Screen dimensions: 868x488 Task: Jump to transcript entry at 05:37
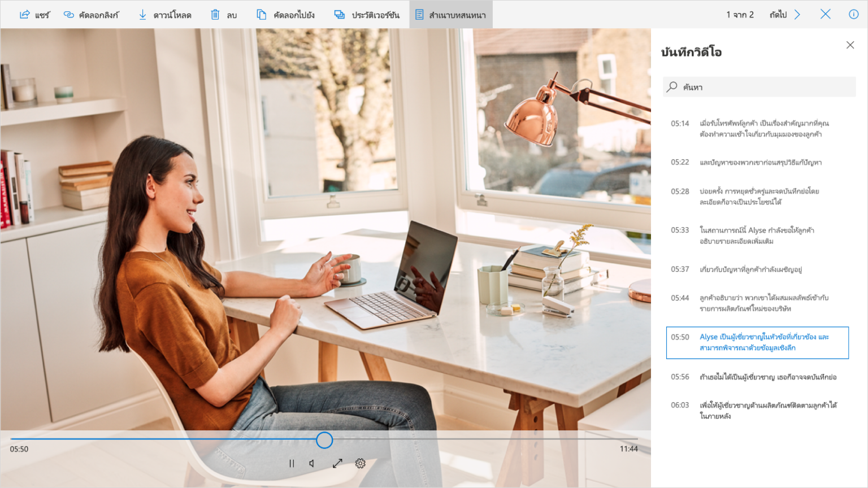coord(757,269)
